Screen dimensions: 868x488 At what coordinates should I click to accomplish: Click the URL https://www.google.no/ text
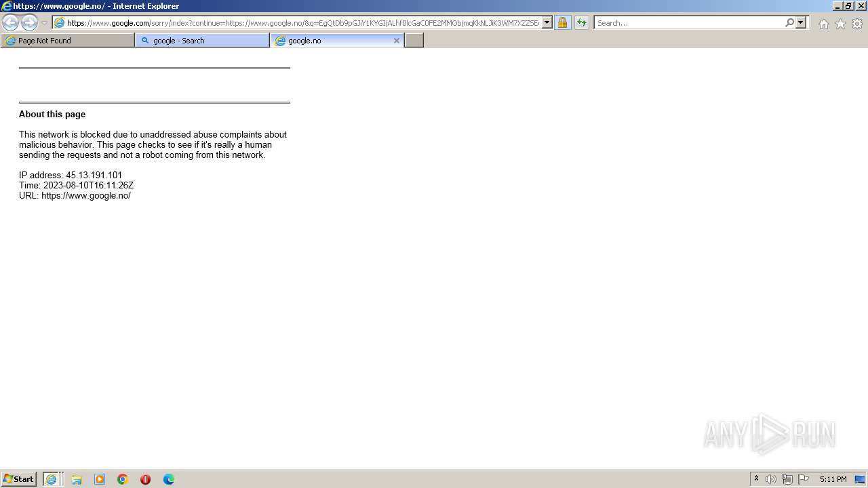[75, 196]
